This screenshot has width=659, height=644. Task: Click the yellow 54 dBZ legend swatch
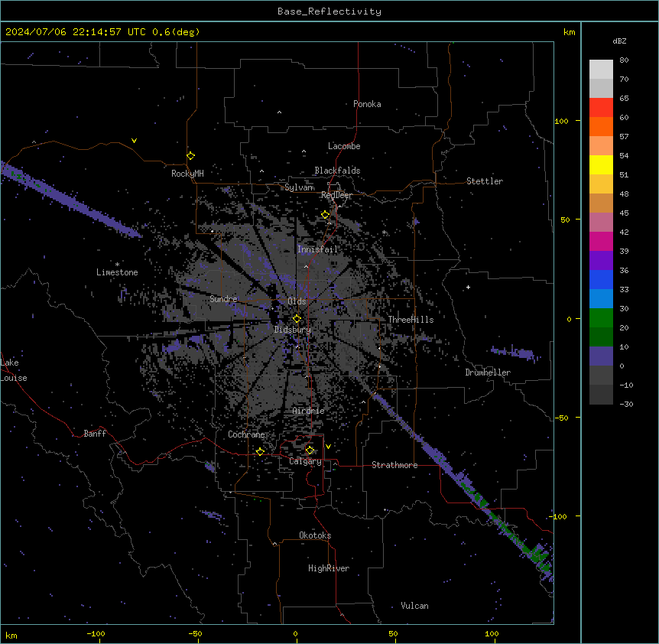601,165
